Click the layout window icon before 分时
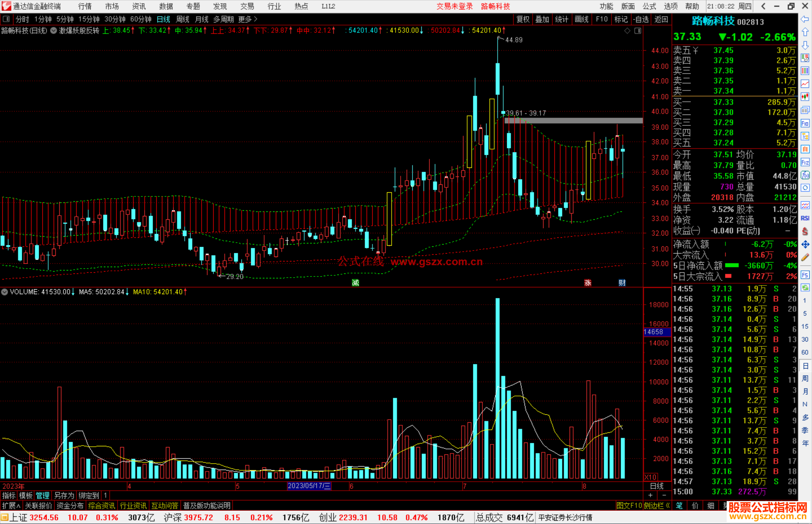The image size is (812, 524). click(6, 19)
